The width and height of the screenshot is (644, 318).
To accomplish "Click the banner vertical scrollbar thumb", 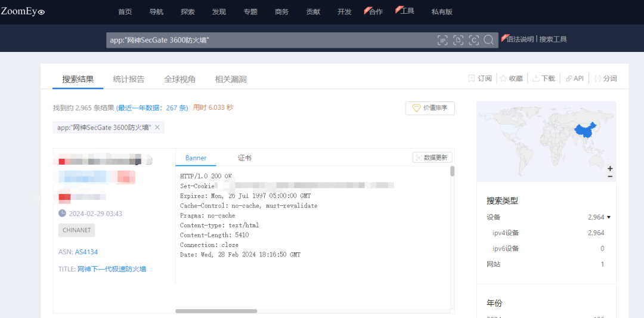I will [452, 171].
